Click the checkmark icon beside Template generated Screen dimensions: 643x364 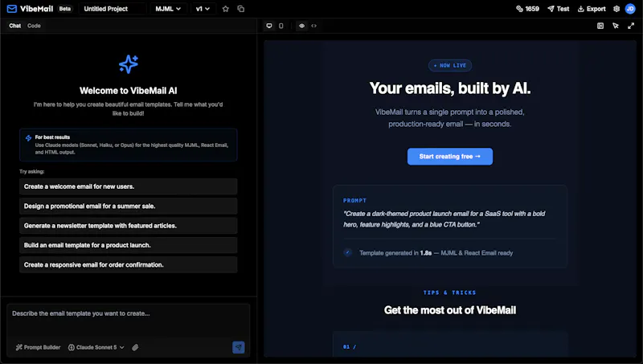pos(348,252)
